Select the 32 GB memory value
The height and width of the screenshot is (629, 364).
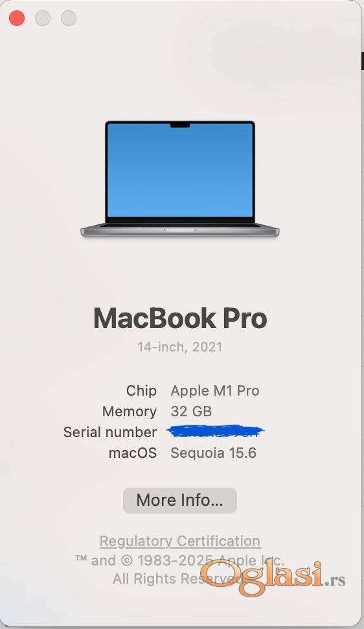click(191, 412)
